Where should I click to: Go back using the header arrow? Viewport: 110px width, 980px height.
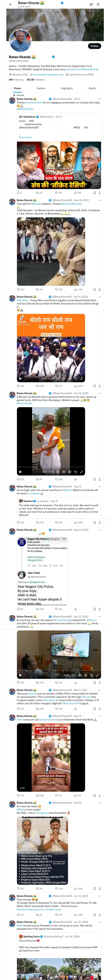coord(11,4)
